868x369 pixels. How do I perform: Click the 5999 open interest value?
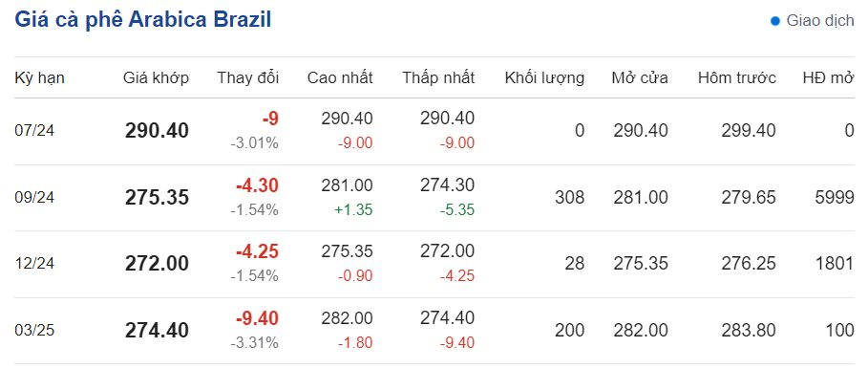835,197
